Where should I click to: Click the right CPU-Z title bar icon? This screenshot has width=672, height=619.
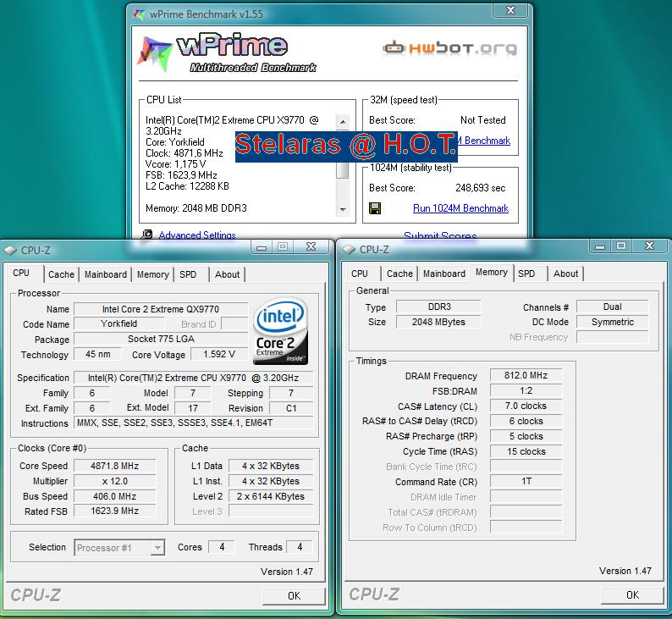pyautogui.click(x=349, y=249)
